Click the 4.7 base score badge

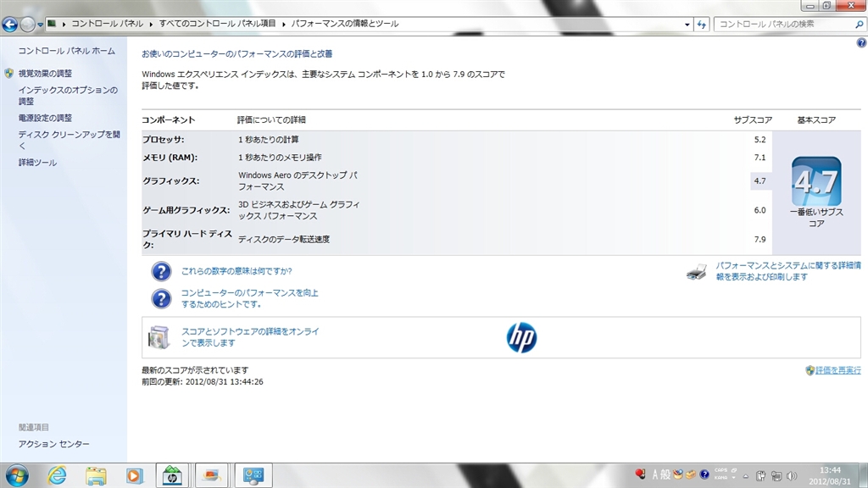click(x=816, y=181)
